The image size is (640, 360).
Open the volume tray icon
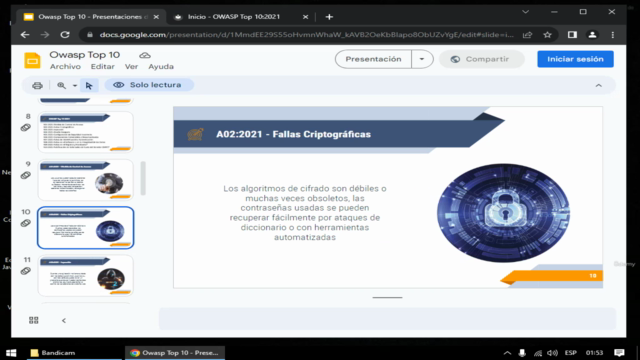552,353
